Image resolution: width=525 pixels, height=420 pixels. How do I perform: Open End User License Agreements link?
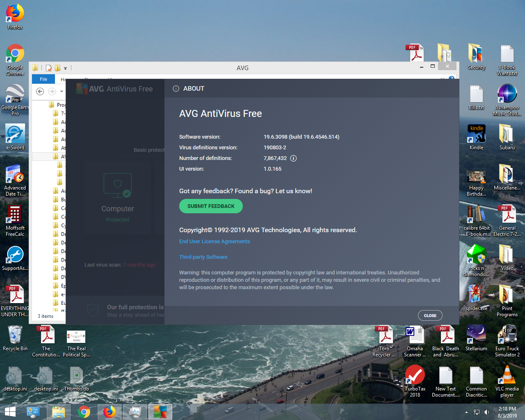215,242
